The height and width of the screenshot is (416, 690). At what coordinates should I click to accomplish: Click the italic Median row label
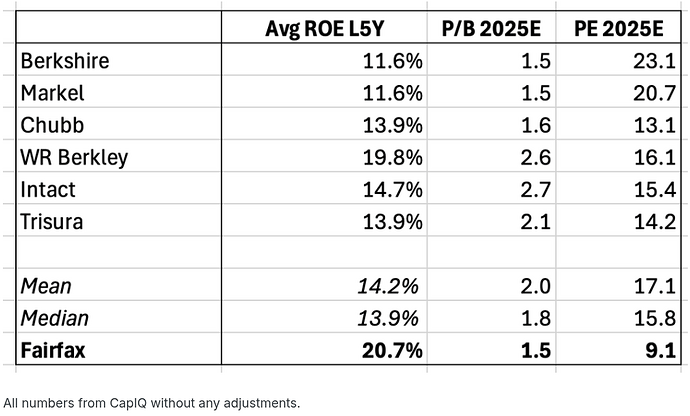pos(55,318)
